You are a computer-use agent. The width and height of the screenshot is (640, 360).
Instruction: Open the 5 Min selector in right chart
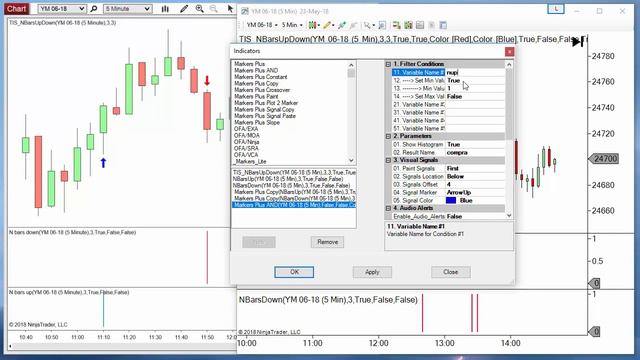[x=292, y=25]
